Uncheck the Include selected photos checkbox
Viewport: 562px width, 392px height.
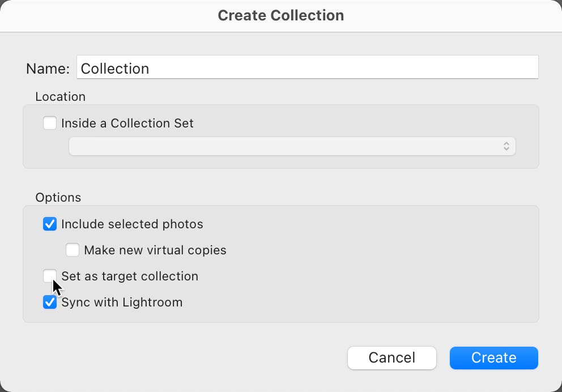(49, 224)
